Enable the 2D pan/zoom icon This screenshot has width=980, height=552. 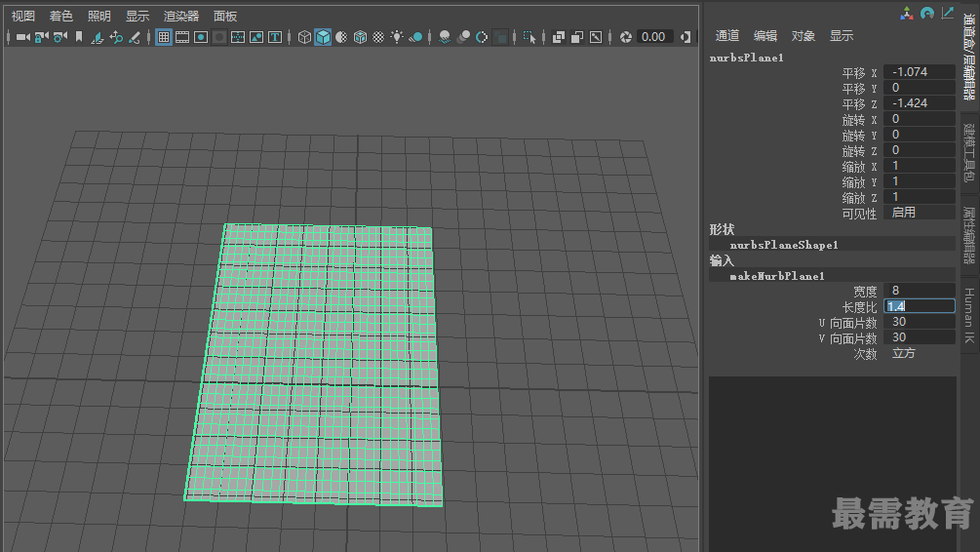116,37
